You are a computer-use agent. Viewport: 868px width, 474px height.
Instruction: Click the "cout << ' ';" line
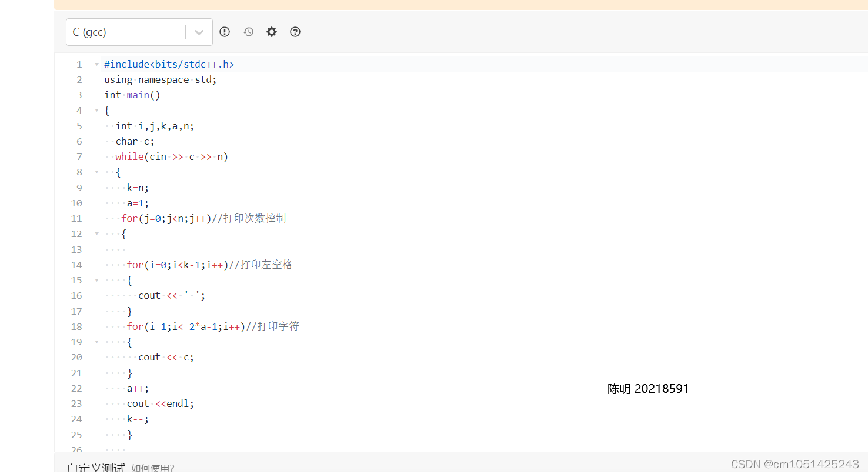point(172,295)
